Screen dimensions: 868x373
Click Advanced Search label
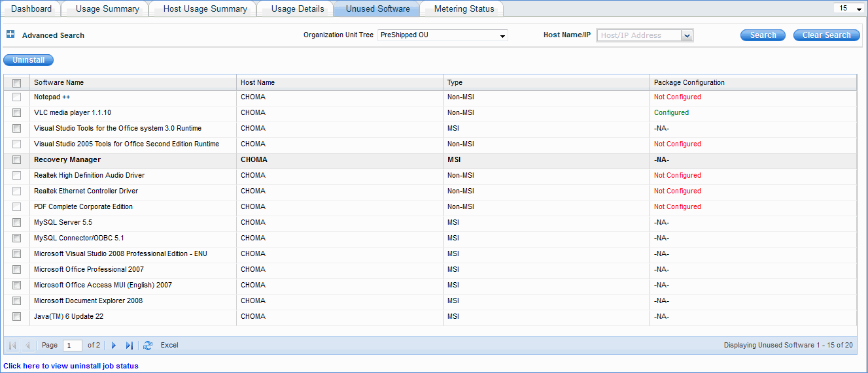point(53,35)
